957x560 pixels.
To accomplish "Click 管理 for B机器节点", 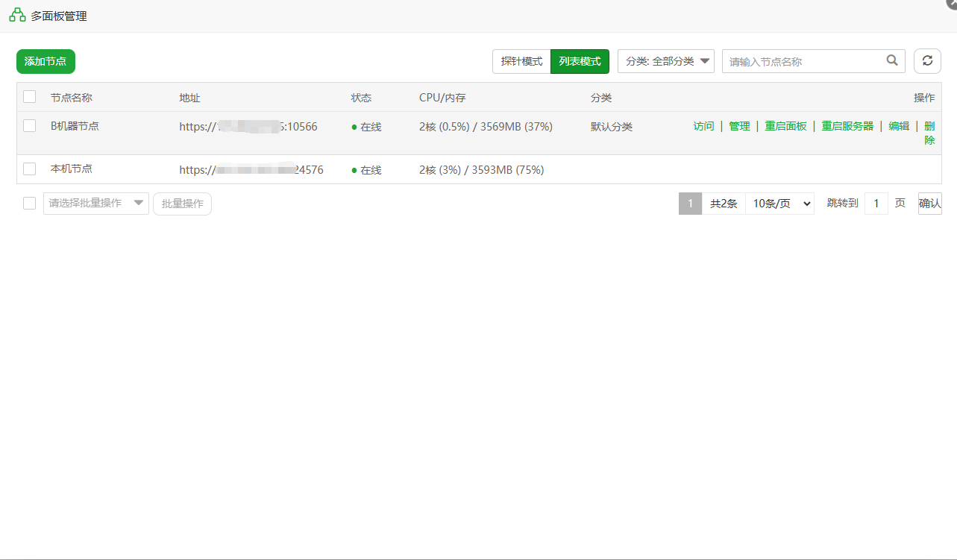I will point(739,126).
